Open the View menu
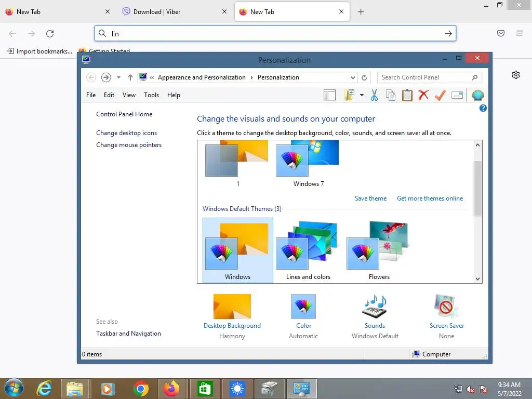 129,95
